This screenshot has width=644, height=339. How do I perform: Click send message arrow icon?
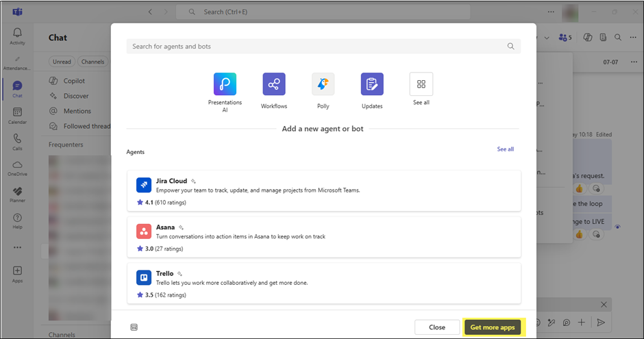[601, 323]
